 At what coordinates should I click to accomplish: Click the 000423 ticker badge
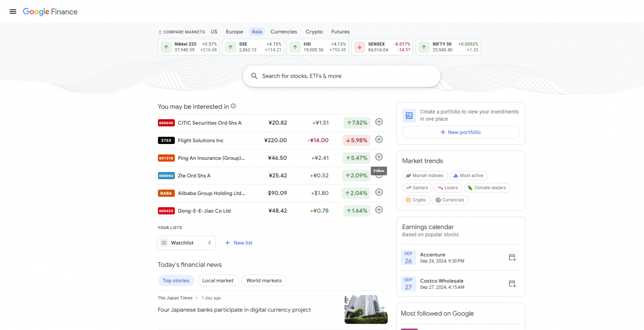coord(166,211)
